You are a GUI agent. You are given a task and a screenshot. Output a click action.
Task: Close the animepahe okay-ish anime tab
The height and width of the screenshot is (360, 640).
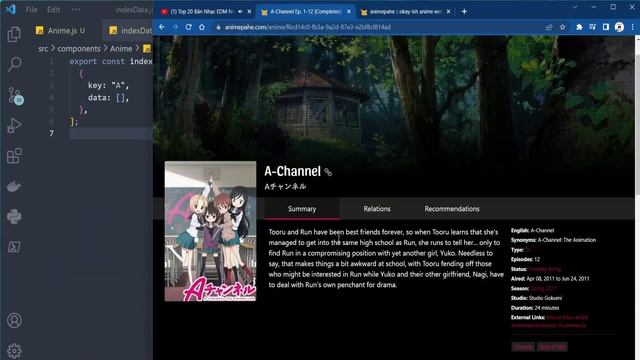tap(448, 11)
